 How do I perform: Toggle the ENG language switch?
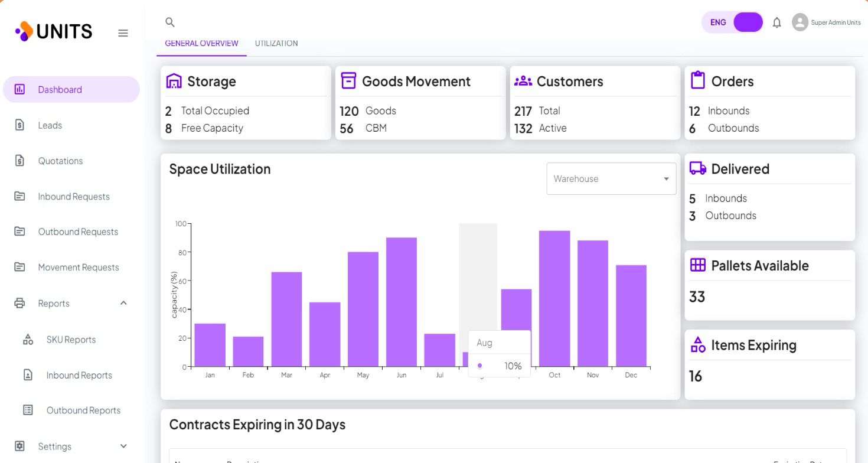point(733,22)
